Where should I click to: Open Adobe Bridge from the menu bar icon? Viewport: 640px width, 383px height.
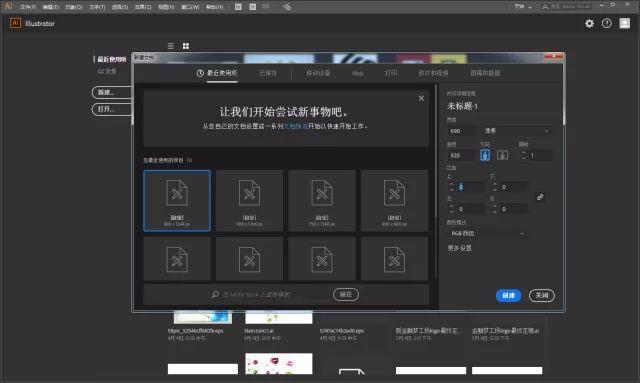tap(238, 7)
